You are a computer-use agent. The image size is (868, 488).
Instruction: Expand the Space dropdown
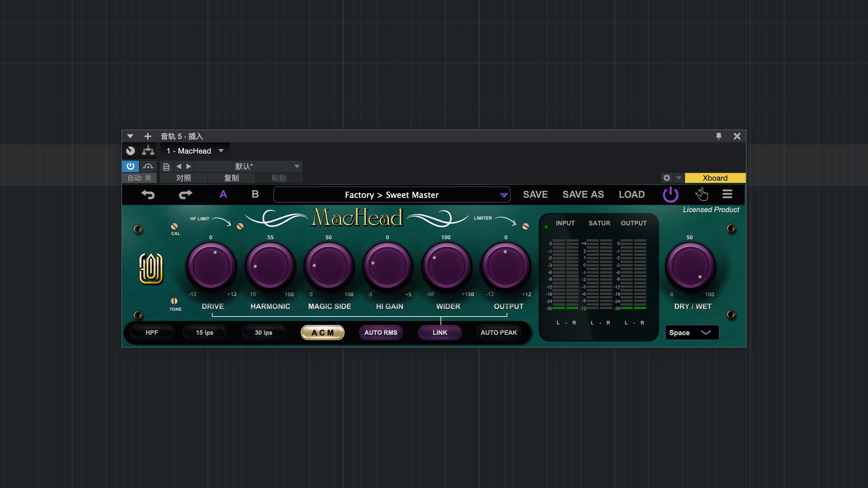coord(692,333)
